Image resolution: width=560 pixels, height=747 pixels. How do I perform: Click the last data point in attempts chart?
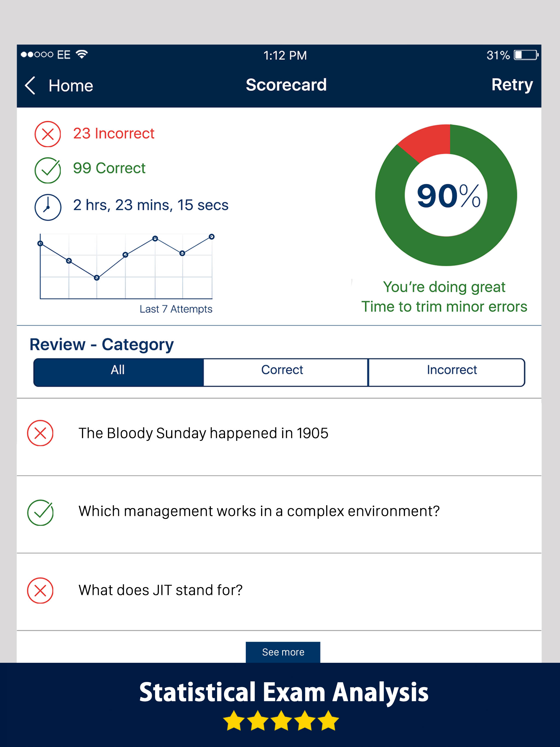[x=211, y=237]
